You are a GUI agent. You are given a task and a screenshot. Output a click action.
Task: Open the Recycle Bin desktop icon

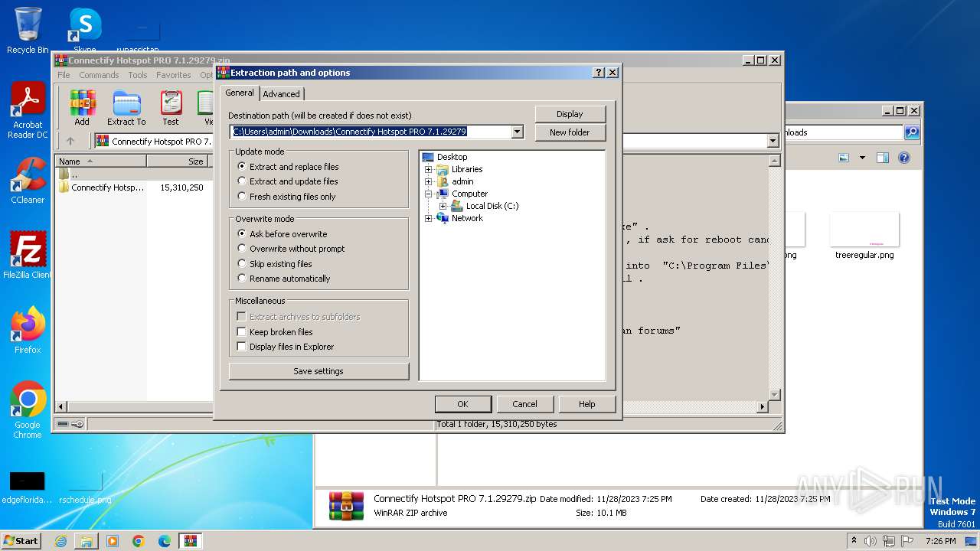pos(28,31)
